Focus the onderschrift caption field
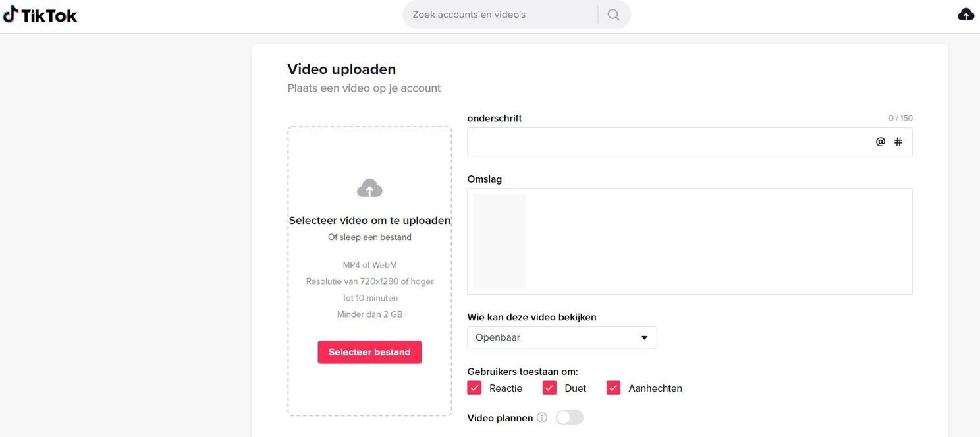Screen dimensions: 980x437 pyautogui.click(x=690, y=142)
